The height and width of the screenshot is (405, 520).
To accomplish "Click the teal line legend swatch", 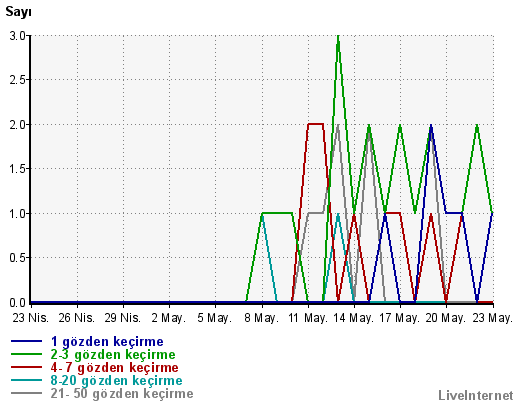I will click(27, 380).
